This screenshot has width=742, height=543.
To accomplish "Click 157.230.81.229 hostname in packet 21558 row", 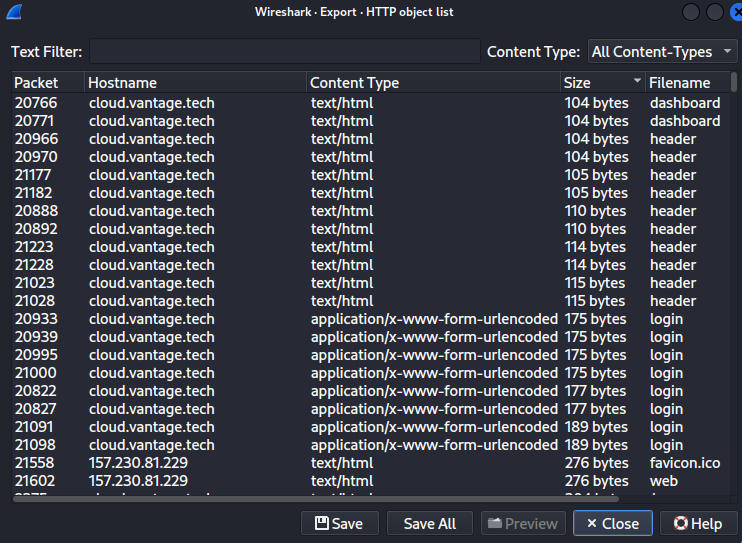I will [138, 463].
